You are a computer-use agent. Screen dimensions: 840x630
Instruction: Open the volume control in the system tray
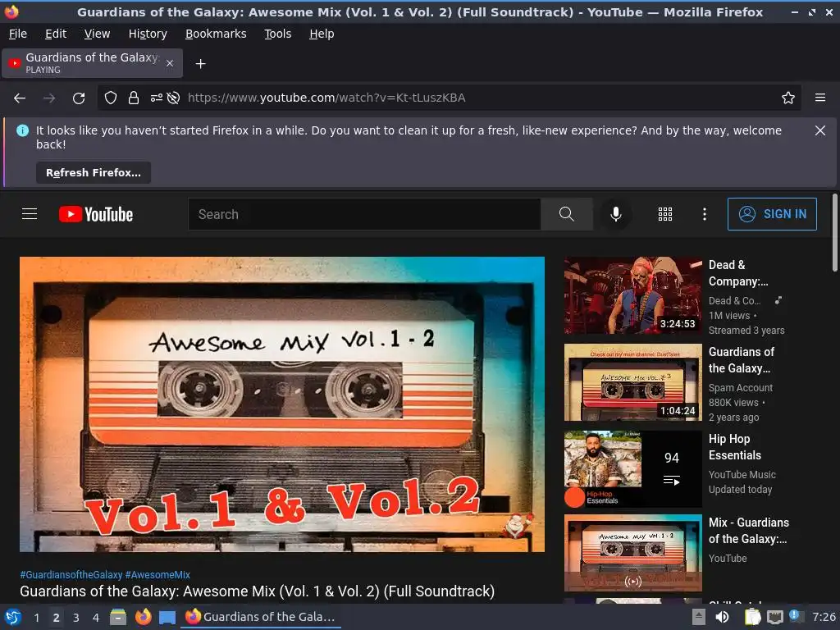[722, 617]
